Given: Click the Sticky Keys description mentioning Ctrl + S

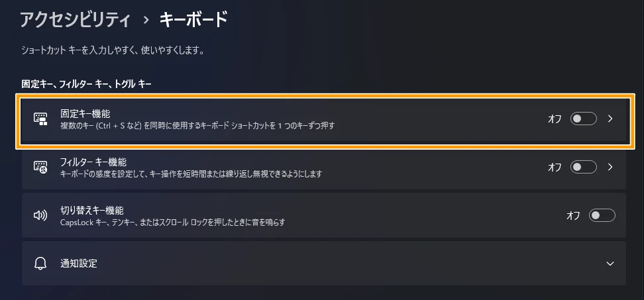Looking at the screenshot, I should [x=197, y=125].
